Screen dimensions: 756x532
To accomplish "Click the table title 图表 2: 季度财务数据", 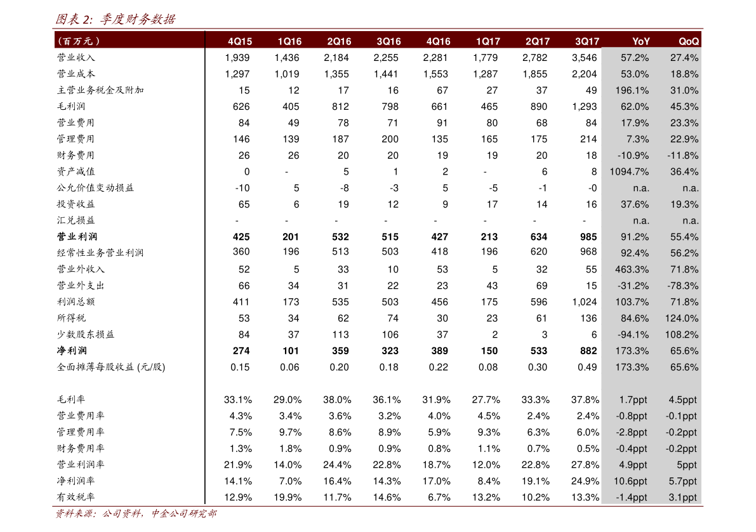I will 115,20.
